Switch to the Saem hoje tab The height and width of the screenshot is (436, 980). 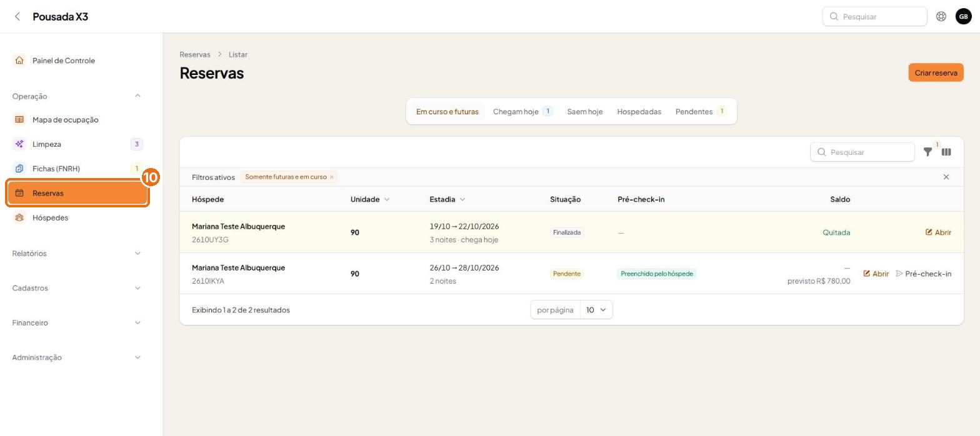pyautogui.click(x=584, y=112)
